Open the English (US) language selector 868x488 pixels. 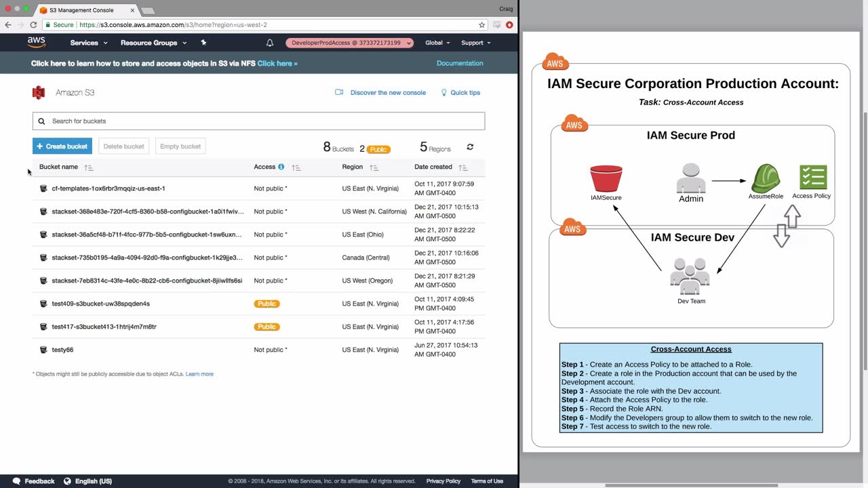[x=88, y=481]
